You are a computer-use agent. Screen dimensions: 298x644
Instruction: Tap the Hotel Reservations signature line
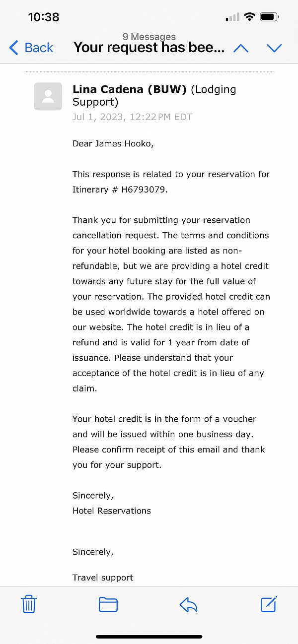pyautogui.click(x=112, y=511)
